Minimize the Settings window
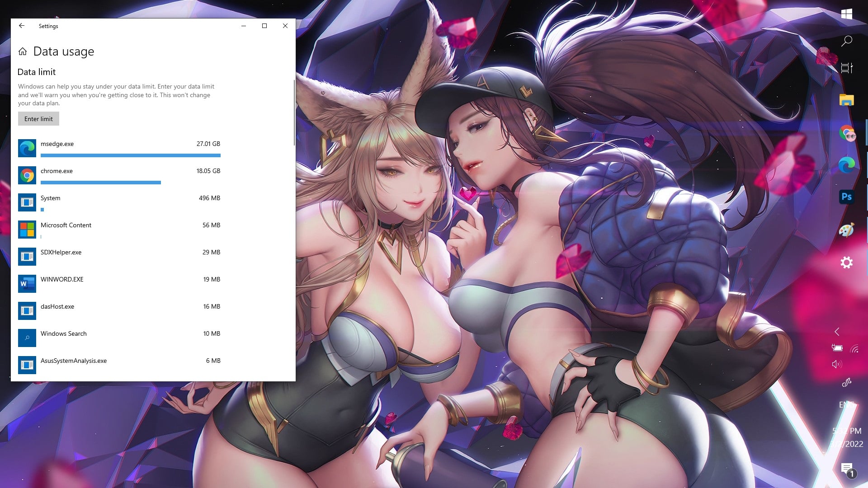 (244, 26)
